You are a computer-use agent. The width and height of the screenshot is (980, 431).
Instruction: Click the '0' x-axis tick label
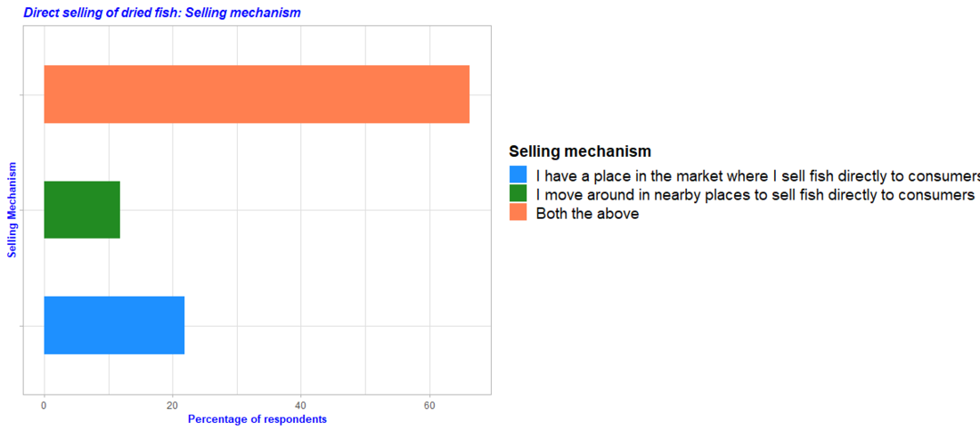point(44,405)
